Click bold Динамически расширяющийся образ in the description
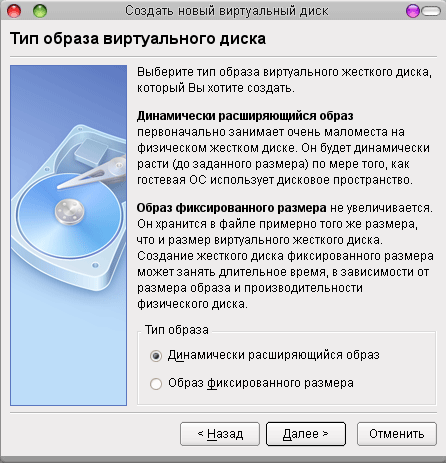The width and height of the screenshot is (446, 463). (x=245, y=116)
